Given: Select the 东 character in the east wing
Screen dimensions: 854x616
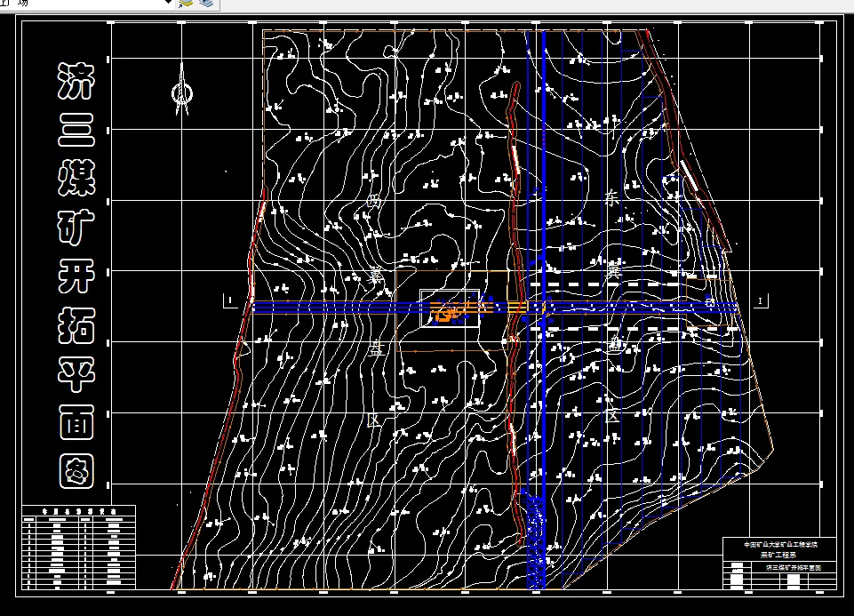Looking at the screenshot, I should point(611,198).
